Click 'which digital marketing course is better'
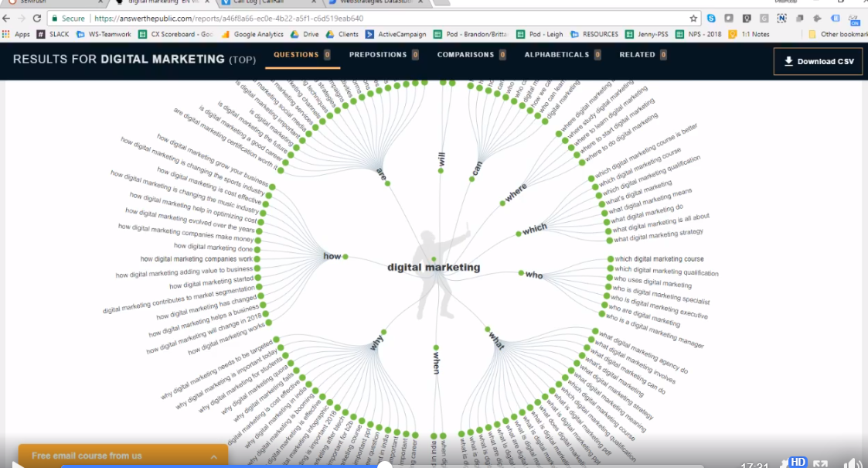This screenshot has height=468, width=868. [x=646, y=150]
